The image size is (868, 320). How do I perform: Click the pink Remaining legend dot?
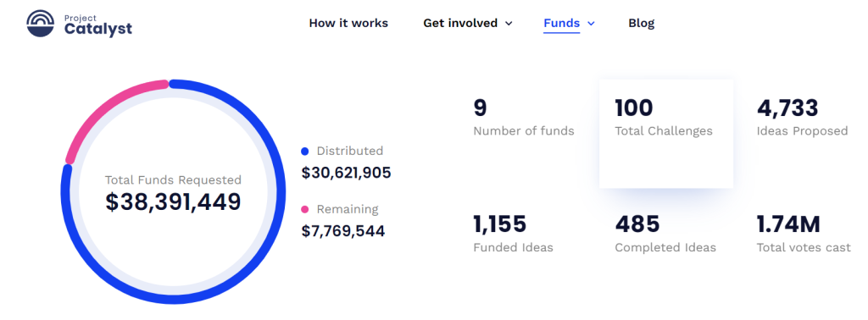coord(304,209)
